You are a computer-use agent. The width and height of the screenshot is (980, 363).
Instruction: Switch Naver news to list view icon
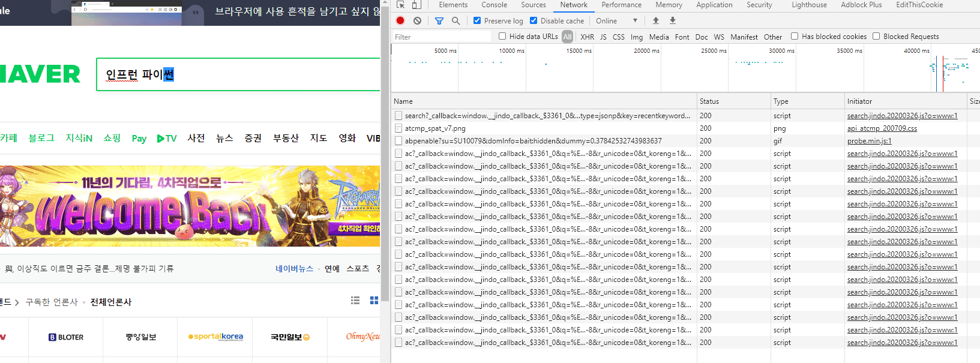pos(355,300)
